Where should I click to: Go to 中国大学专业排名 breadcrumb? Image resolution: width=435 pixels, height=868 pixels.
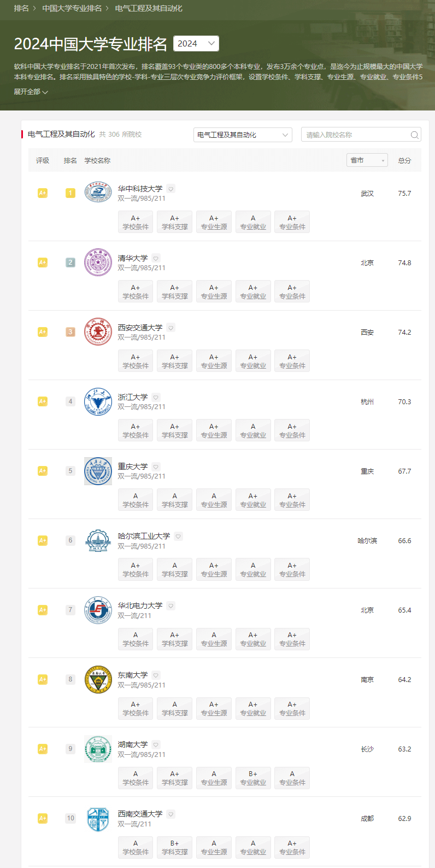[x=72, y=8]
